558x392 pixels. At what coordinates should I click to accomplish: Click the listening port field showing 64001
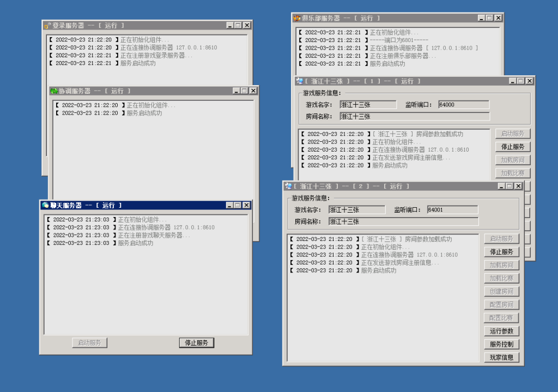tap(452, 210)
